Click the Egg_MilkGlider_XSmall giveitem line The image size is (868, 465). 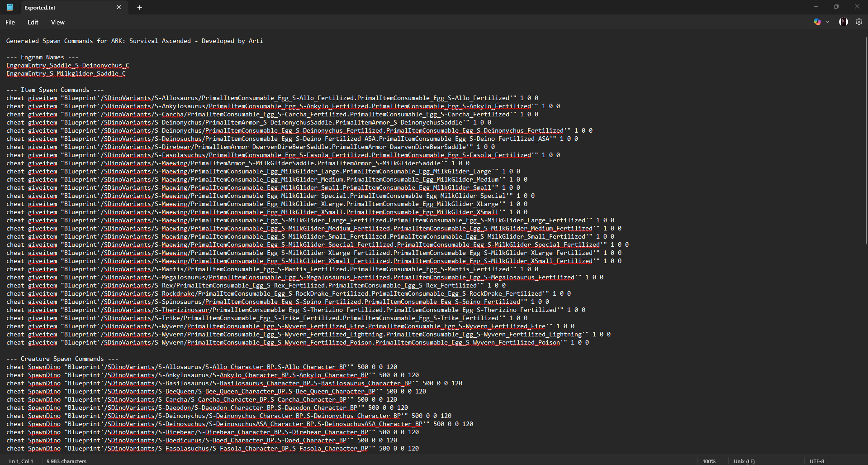(267, 212)
